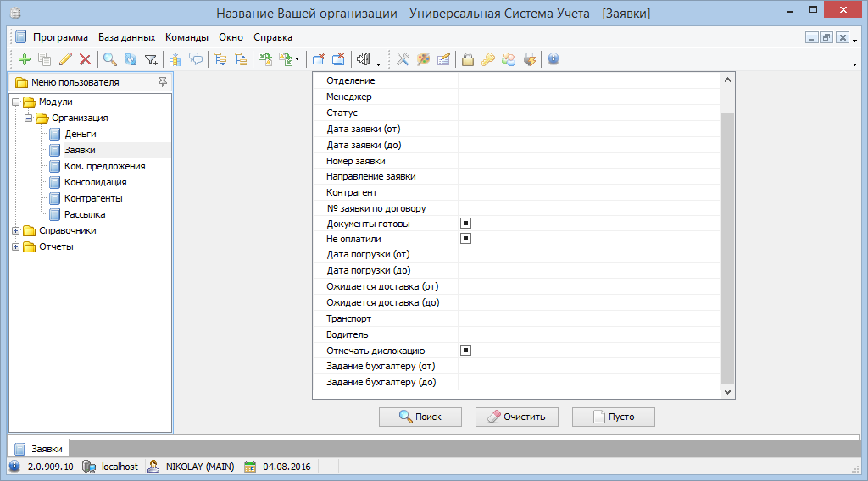Toggle the Отмечать дислокацию checkbox
The height and width of the screenshot is (481, 868).
click(465, 350)
